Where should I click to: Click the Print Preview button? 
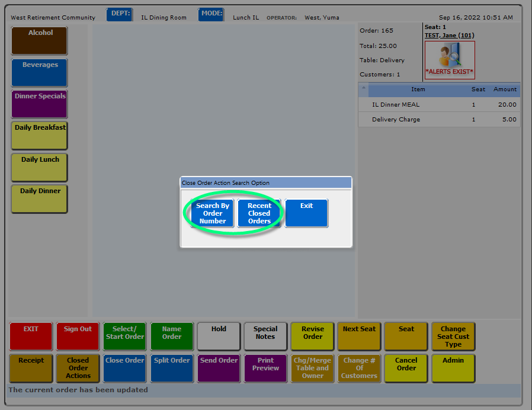(265, 368)
